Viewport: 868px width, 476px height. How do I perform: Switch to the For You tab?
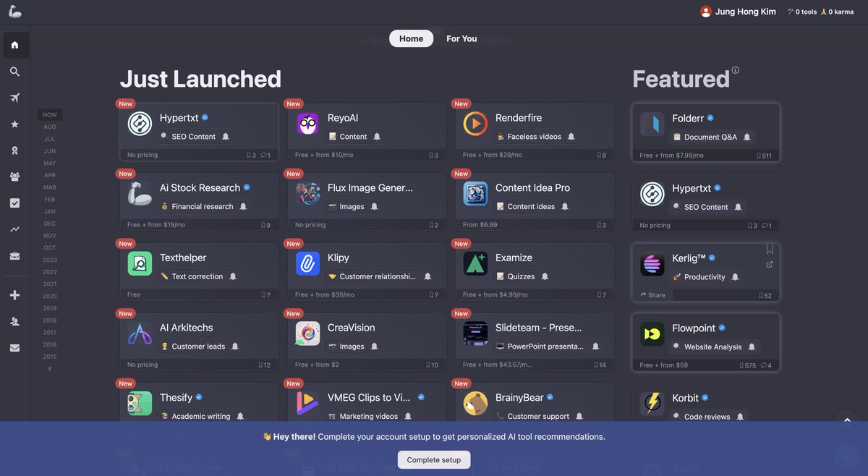(x=461, y=38)
